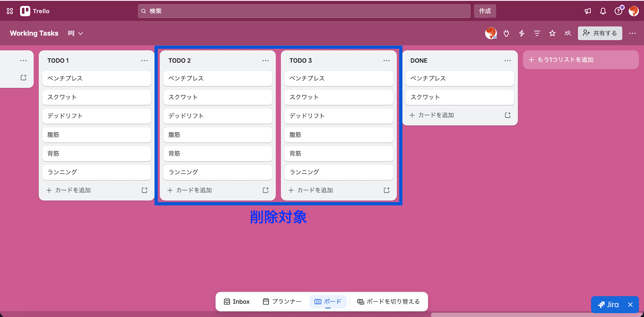
Task: Create card from template in TODO 1
Action: (x=145, y=190)
